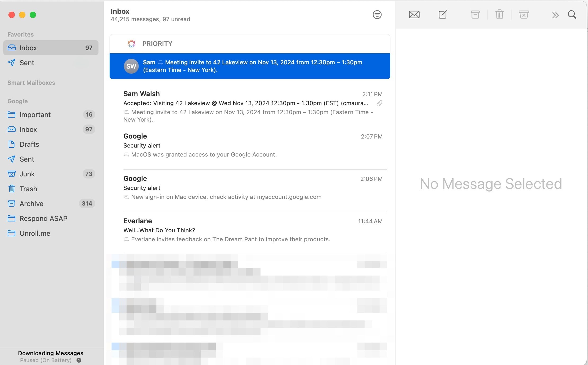This screenshot has height=365, width=588.
Task: Open the Archive mailbox with 314 messages
Action: [32, 204]
